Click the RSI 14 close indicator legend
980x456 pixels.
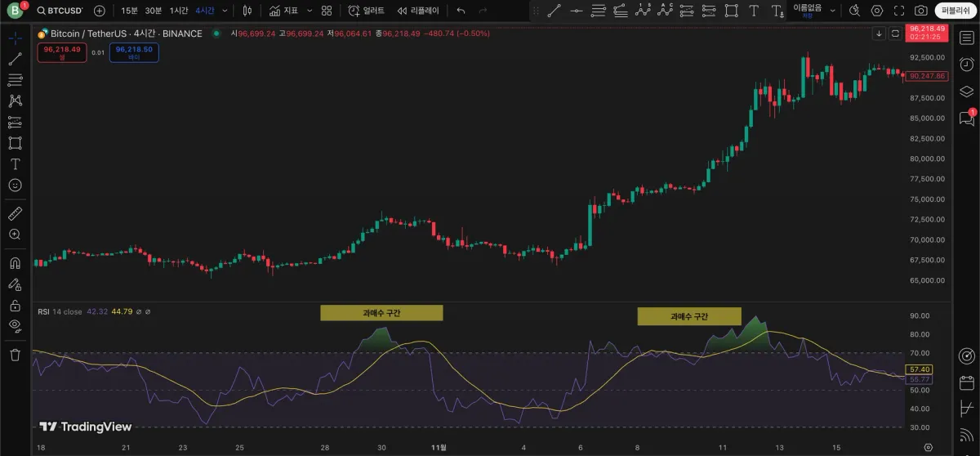(60, 311)
